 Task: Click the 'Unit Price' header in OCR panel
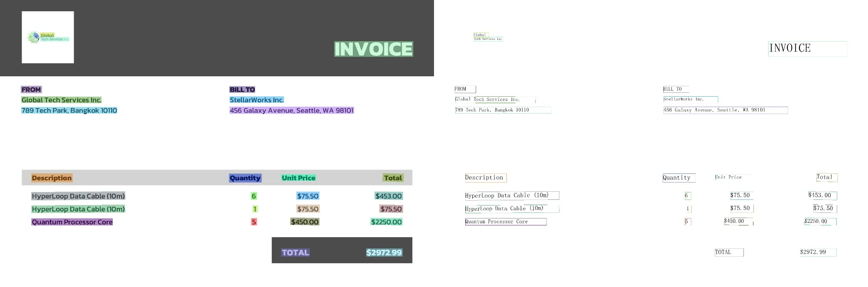[x=732, y=177]
